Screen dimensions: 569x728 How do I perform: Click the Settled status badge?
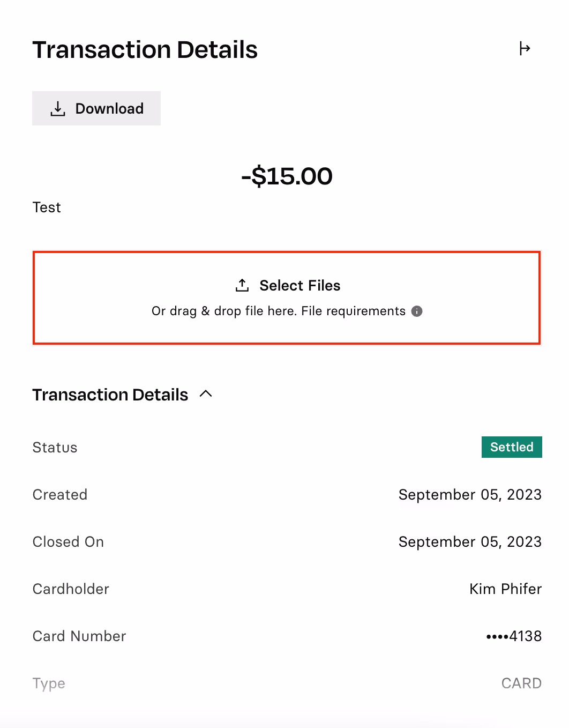click(x=512, y=447)
